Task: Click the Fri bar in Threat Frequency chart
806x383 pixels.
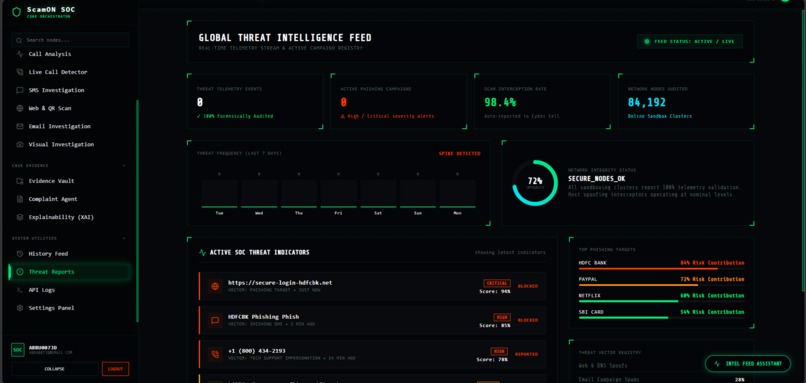Action: [338, 193]
